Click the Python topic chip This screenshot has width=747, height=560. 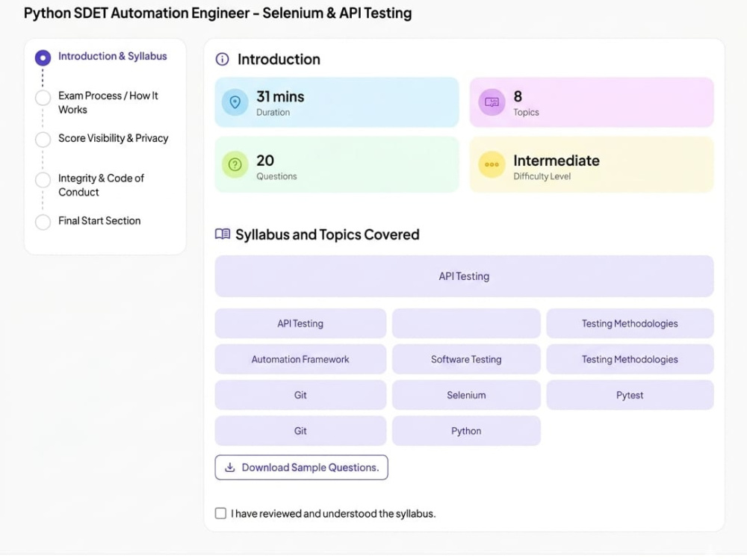pos(466,431)
